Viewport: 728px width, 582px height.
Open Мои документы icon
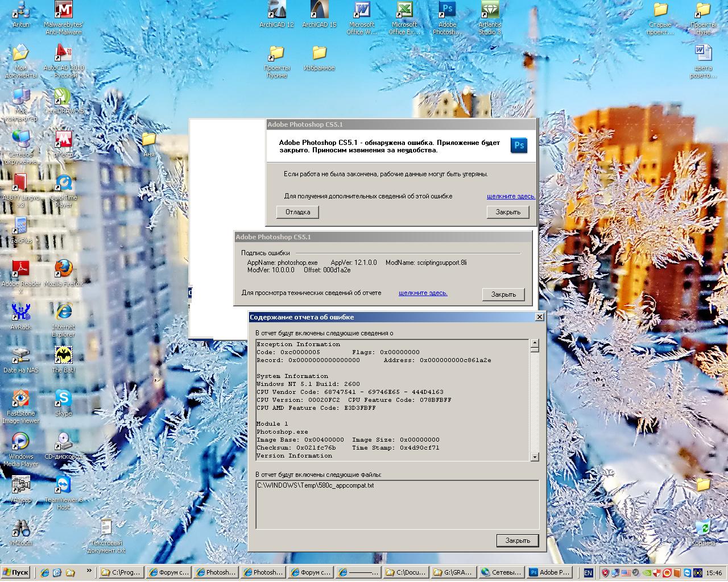click(x=20, y=61)
